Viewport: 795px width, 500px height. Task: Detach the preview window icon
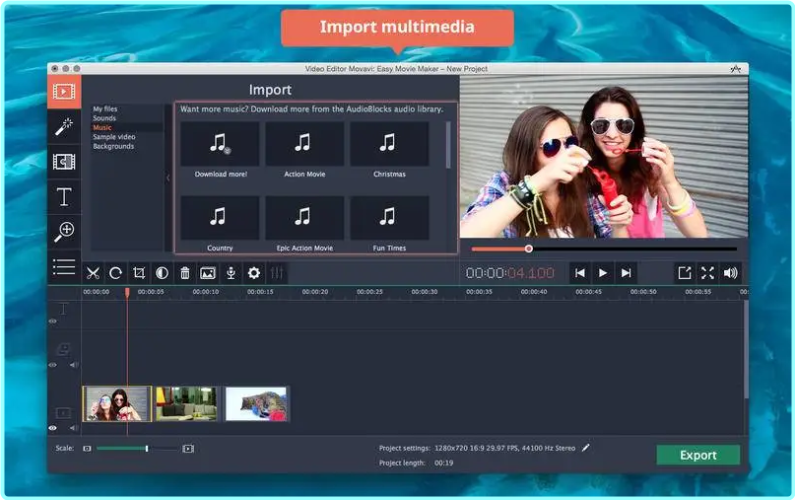tap(684, 273)
